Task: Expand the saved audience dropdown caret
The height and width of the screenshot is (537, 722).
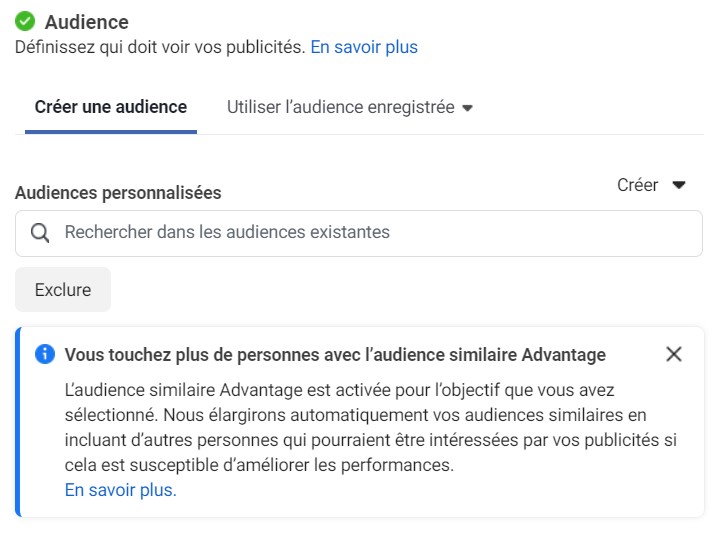Action: click(x=467, y=108)
